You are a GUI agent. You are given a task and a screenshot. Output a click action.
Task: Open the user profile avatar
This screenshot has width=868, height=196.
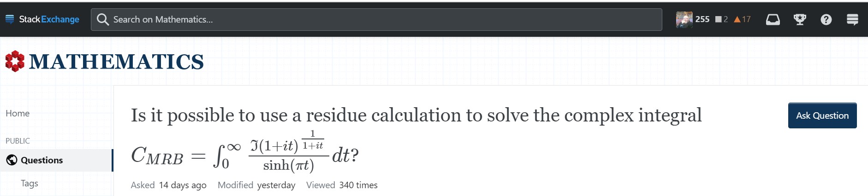click(x=684, y=19)
